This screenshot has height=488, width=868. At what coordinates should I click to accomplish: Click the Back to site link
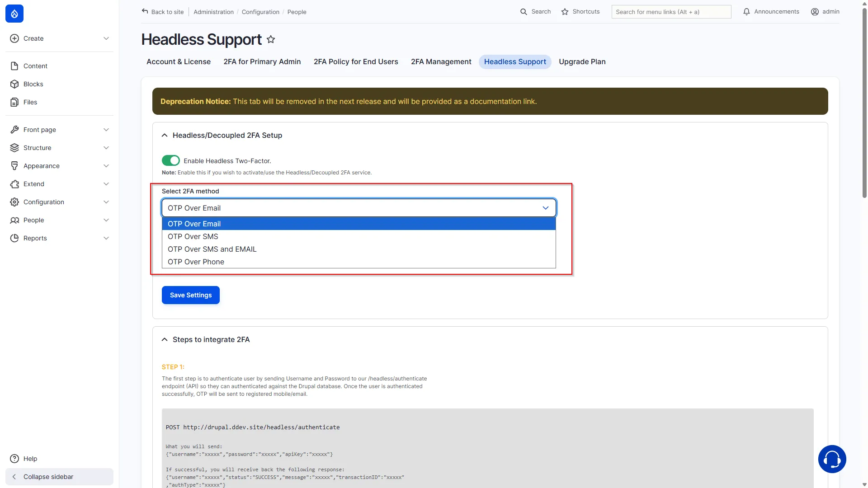tap(163, 12)
